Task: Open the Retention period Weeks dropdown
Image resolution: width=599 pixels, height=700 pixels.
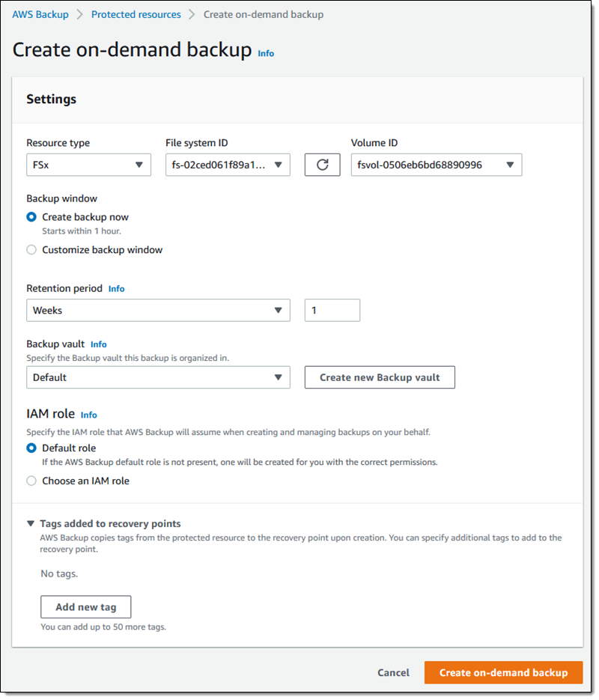Action: click(x=158, y=310)
